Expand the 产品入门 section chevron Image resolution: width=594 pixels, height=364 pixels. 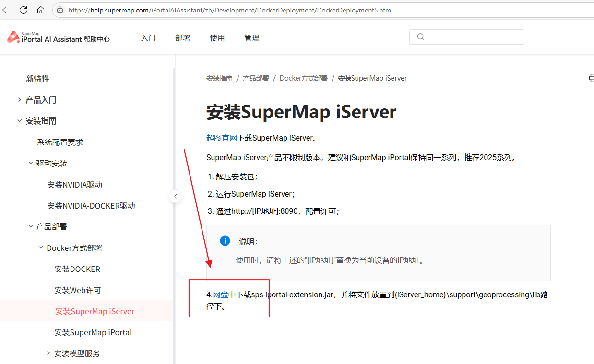19,100
